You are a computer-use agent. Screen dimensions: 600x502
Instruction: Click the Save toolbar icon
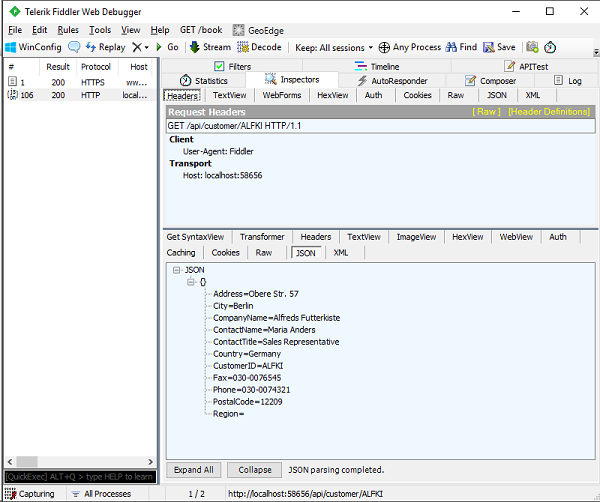[489, 47]
